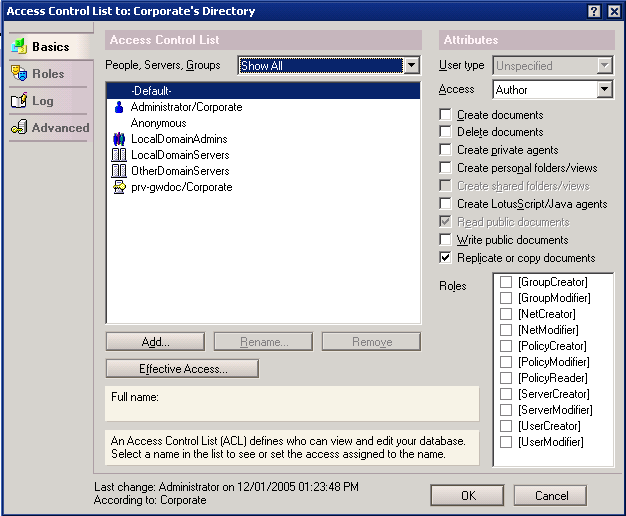Click group icon beside LocalDomainAdmins
Screen dimensions: 626x516
pos(119,139)
